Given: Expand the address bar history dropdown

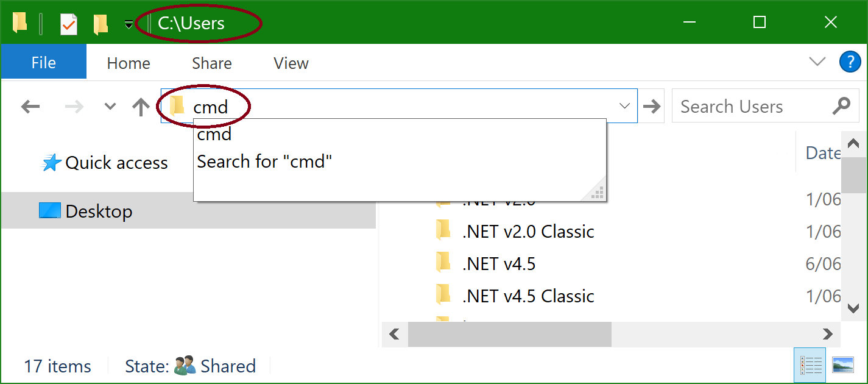Looking at the screenshot, I should pos(624,106).
